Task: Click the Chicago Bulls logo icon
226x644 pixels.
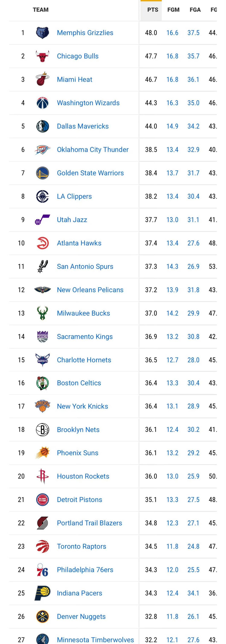Action: tap(43, 56)
